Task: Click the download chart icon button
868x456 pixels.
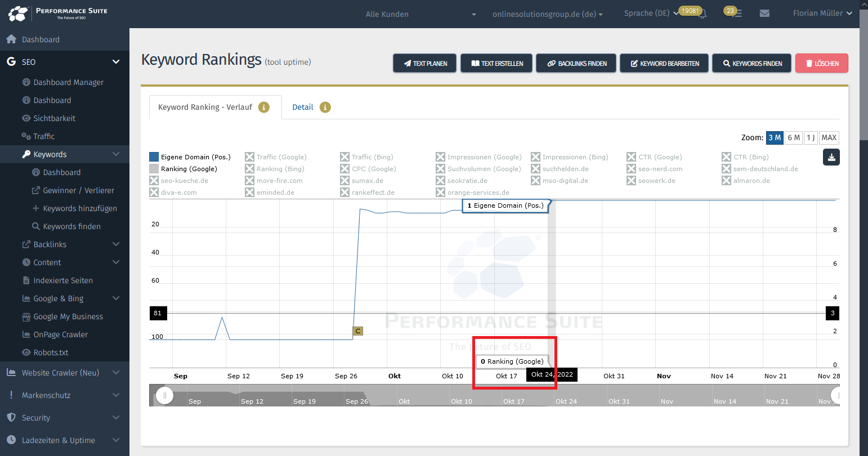Action: 831,157
